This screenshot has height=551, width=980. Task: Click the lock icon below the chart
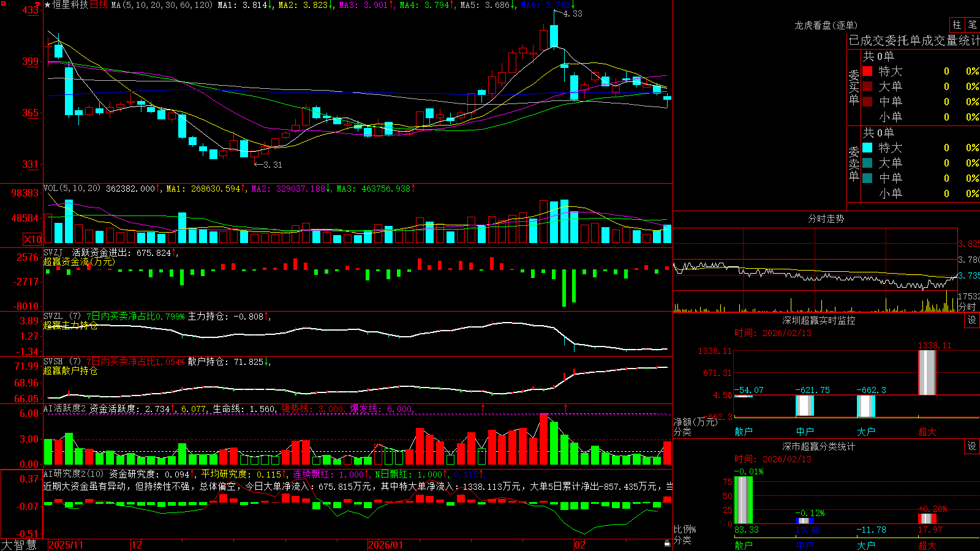(x=668, y=544)
